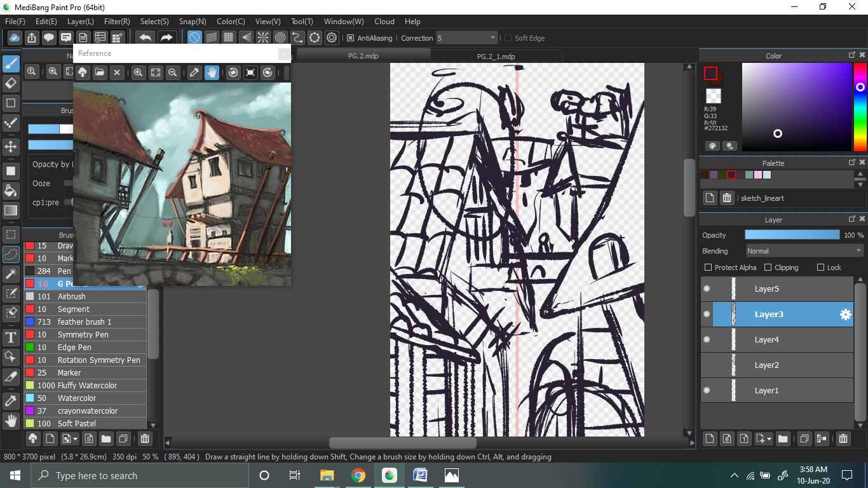Select the Fluffy Watercolor brush

(x=87, y=386)
